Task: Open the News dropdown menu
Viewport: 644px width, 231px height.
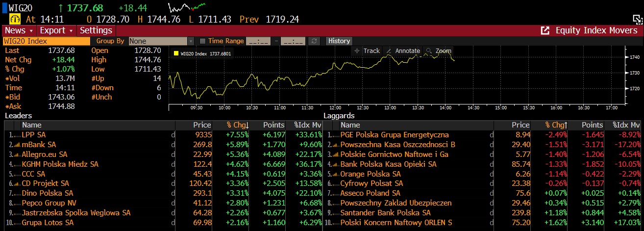Action: point(18,30)
